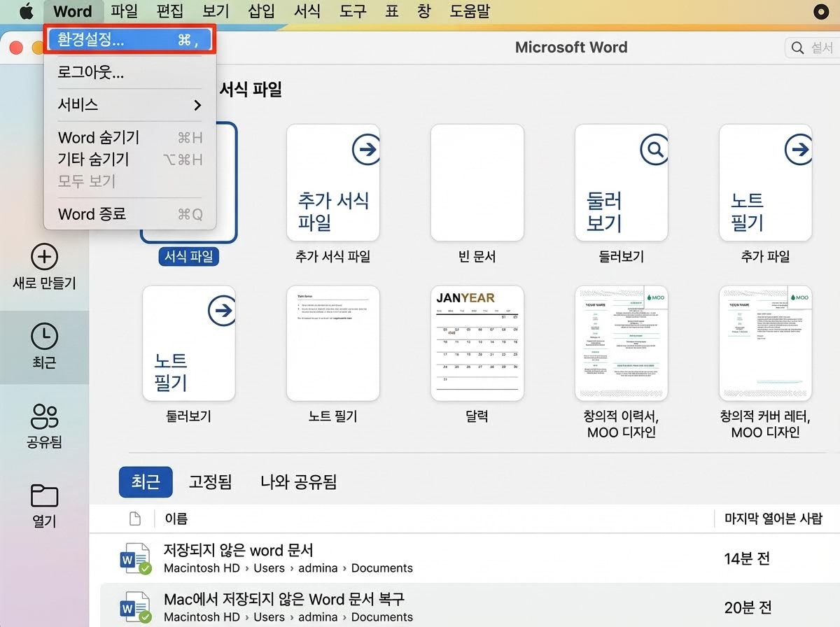Click the Word file icon for 저장되지 않은 word 문서

pyautogui.click(x=134, y=558)
